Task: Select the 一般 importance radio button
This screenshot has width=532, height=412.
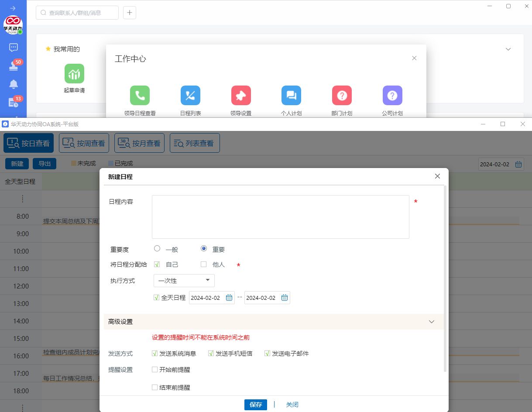Action: click(x=157, y=249)
